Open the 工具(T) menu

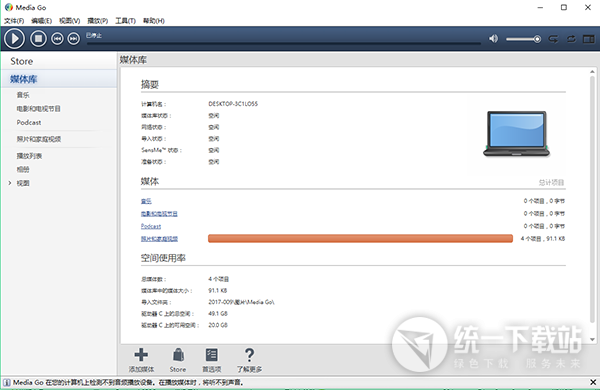pos(126,21)
